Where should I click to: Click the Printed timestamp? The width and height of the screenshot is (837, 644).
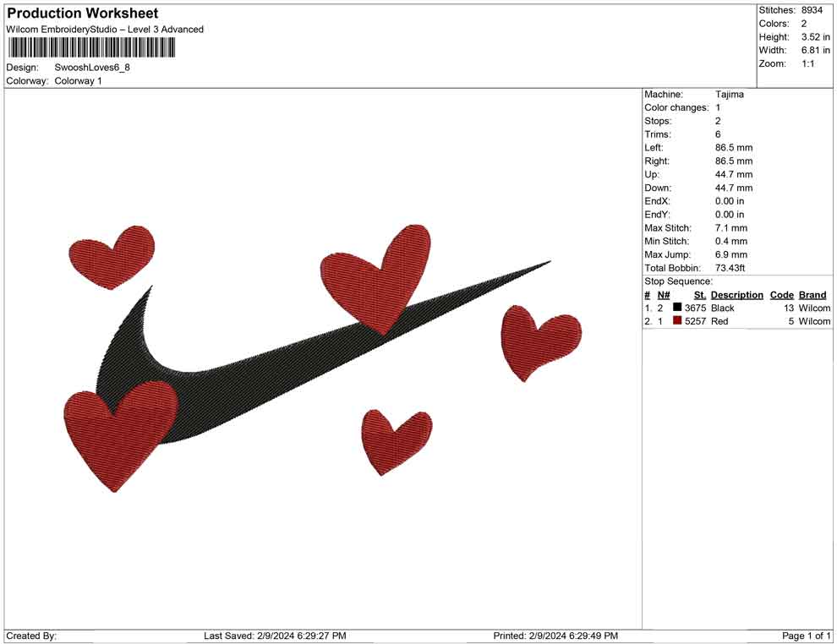click(x=555, y=636)
